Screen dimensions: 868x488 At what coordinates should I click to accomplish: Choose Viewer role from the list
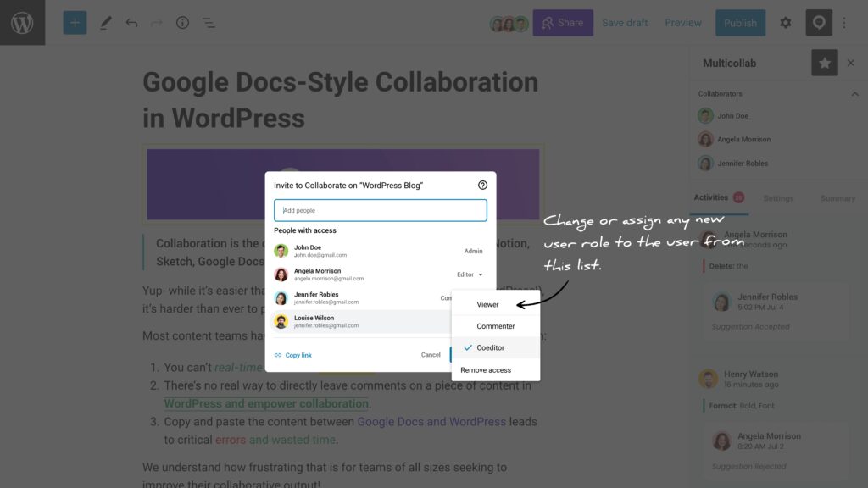pyautogui.click(x=487, y=304)
